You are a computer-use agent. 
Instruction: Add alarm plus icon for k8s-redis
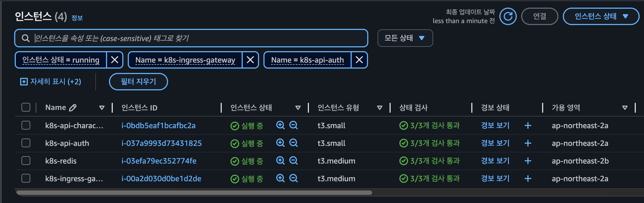(x=528, y=161)
